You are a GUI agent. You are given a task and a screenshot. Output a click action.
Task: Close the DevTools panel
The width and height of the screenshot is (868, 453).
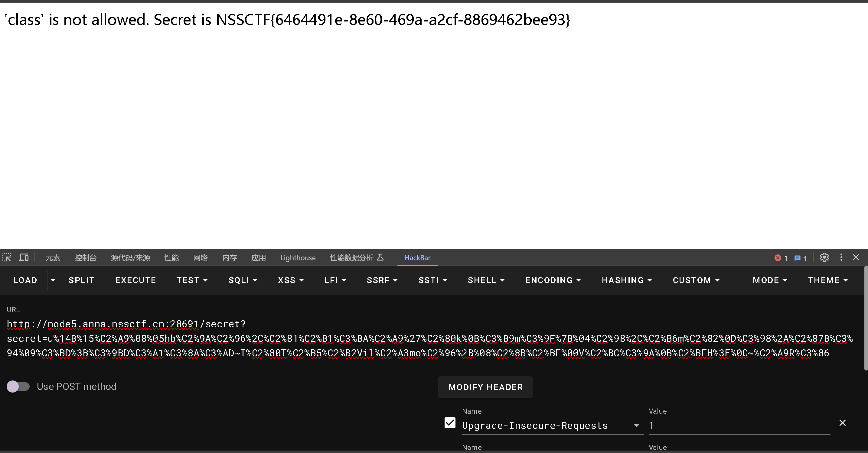coord(856,258)
